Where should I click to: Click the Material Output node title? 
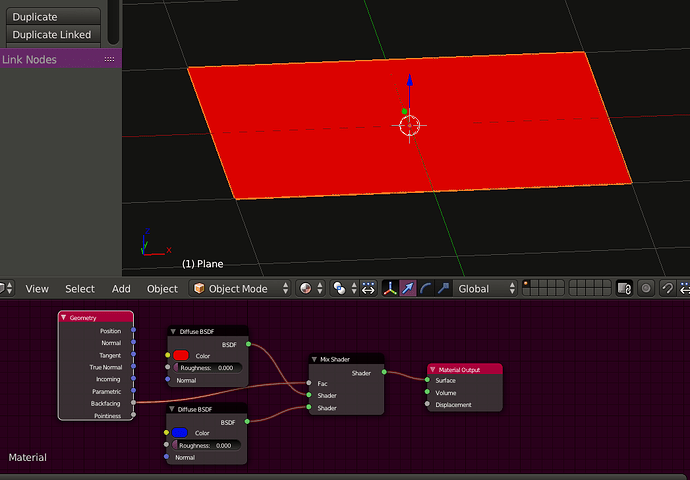coord(459,370)
